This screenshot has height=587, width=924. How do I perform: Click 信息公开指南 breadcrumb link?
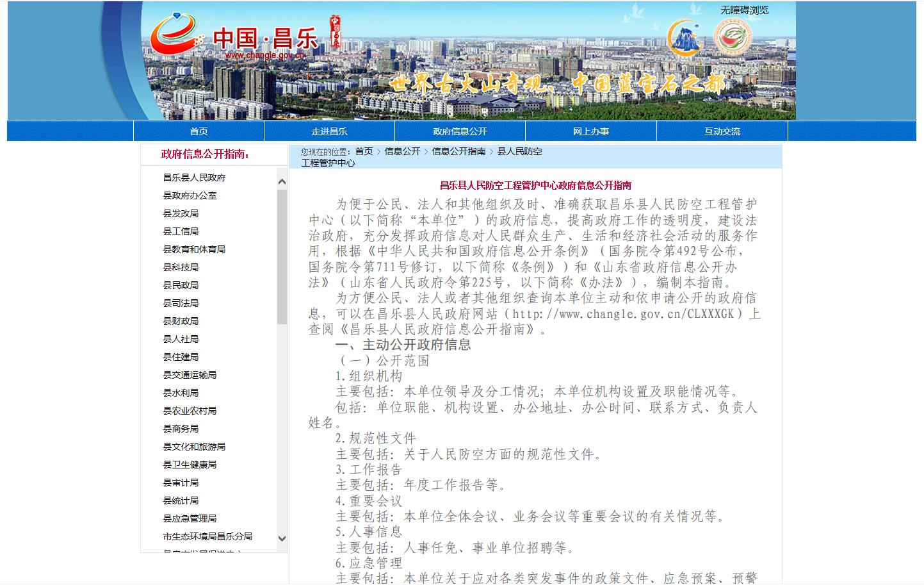(458, 151)
